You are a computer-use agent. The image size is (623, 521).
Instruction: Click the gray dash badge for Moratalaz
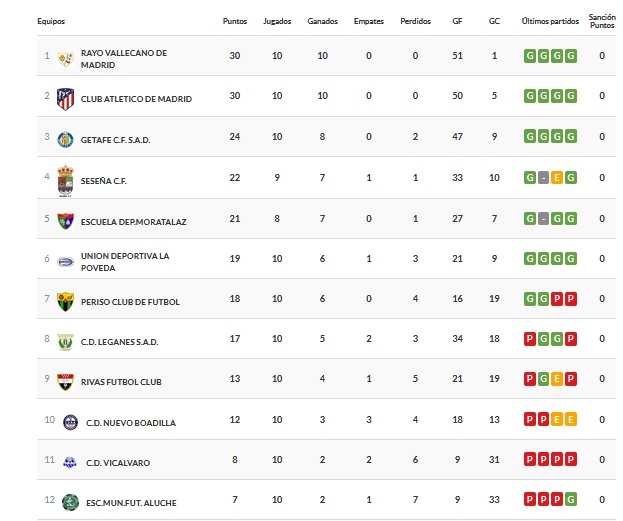pyautogui.click(x=543, y=218)
